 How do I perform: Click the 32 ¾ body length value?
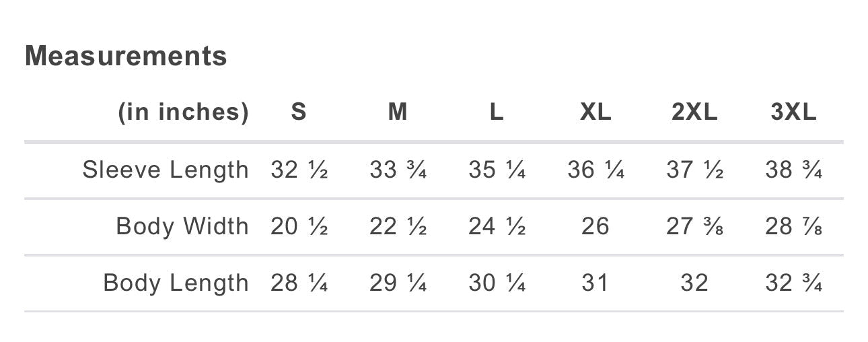793,283
